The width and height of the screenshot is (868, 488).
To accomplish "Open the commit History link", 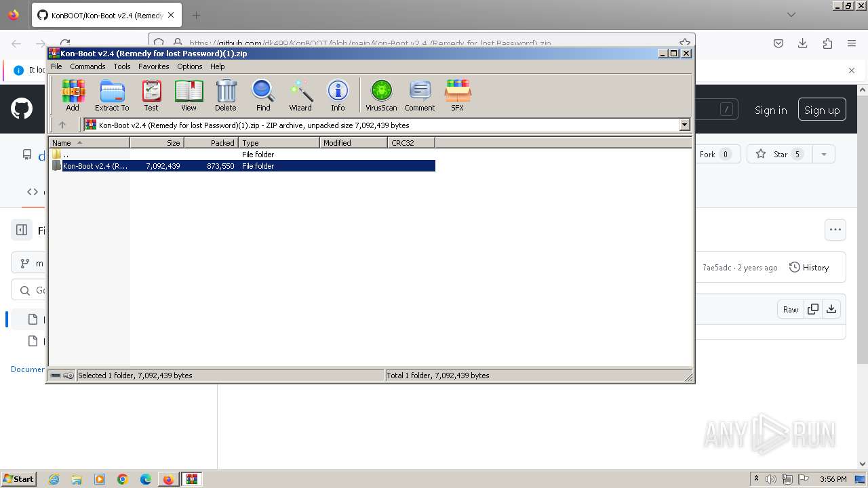I will coord(809,268).
